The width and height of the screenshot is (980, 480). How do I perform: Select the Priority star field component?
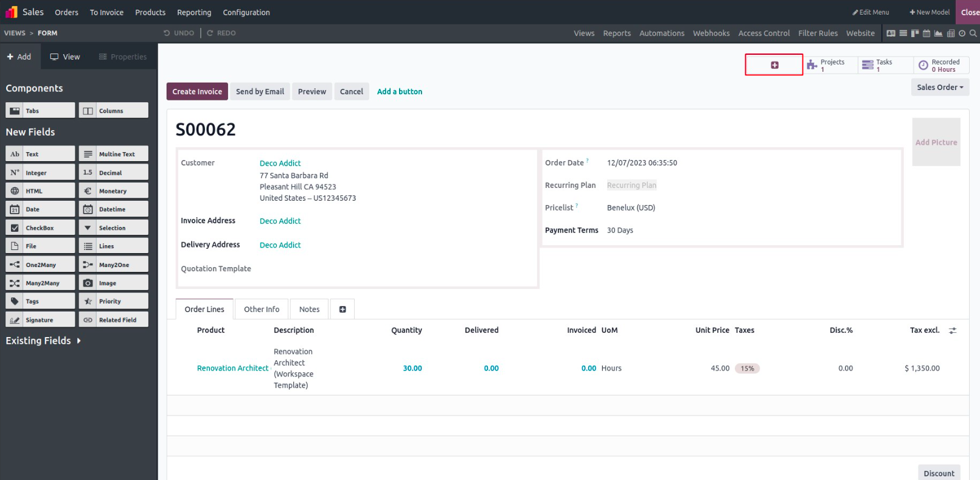[x=114, y=302]
